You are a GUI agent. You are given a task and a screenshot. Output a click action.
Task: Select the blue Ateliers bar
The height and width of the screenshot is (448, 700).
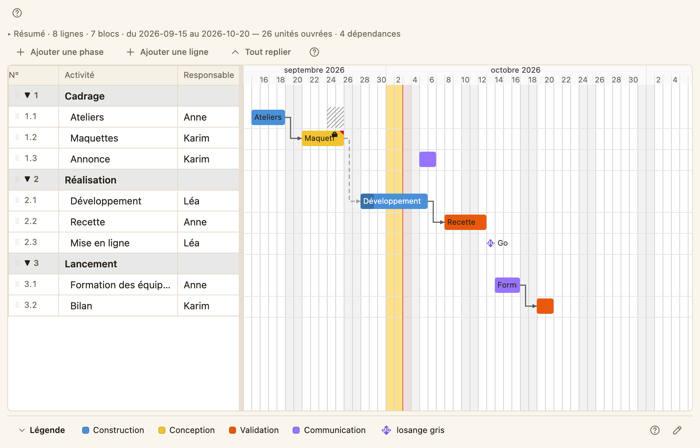click(268, 117)
